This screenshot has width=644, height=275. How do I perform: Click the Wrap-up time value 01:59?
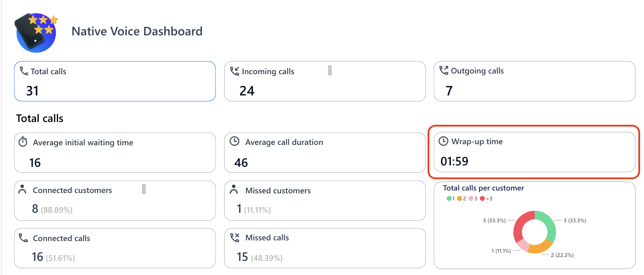point(454,162)
